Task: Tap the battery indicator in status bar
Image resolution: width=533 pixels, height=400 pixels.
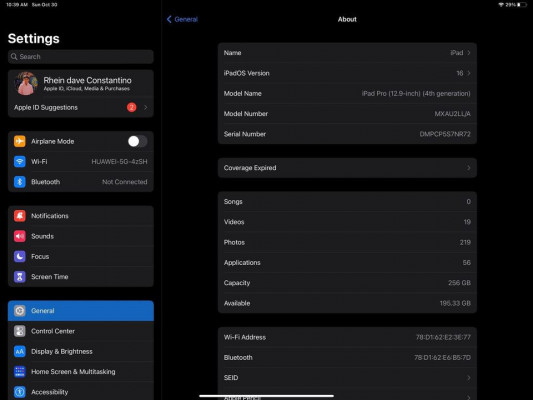Action: [521, 5]
